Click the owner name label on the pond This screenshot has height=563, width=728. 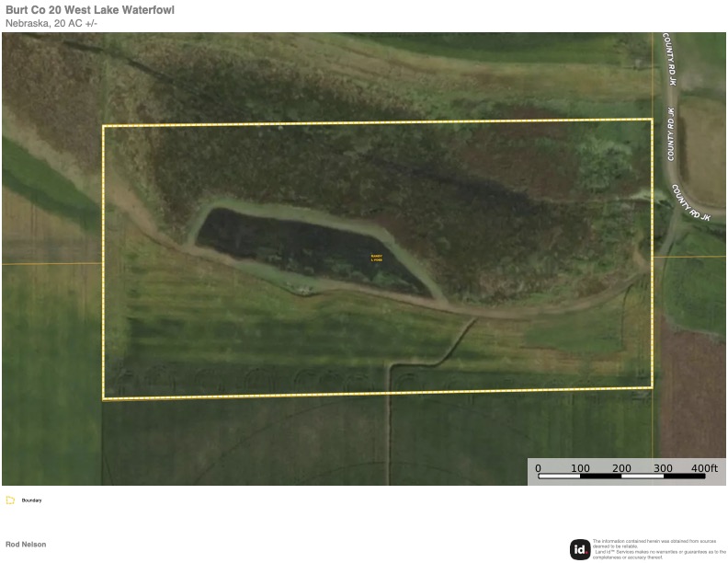point(376,259)
